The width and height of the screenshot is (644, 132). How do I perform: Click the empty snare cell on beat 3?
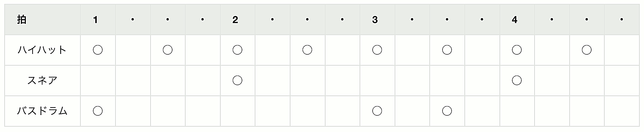377,81
